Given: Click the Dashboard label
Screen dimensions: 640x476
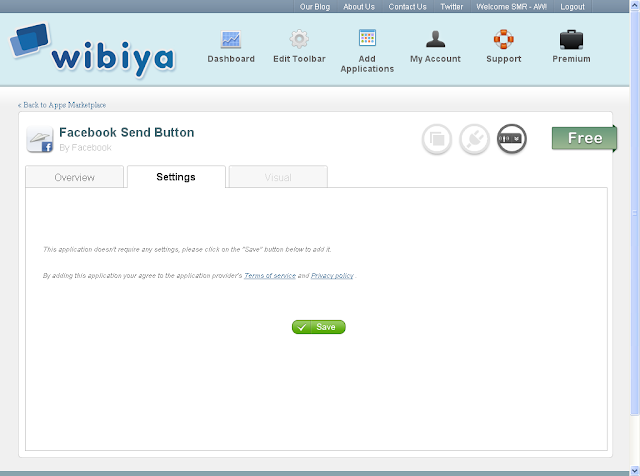Looking at the screenshot, I should (231, 59).
